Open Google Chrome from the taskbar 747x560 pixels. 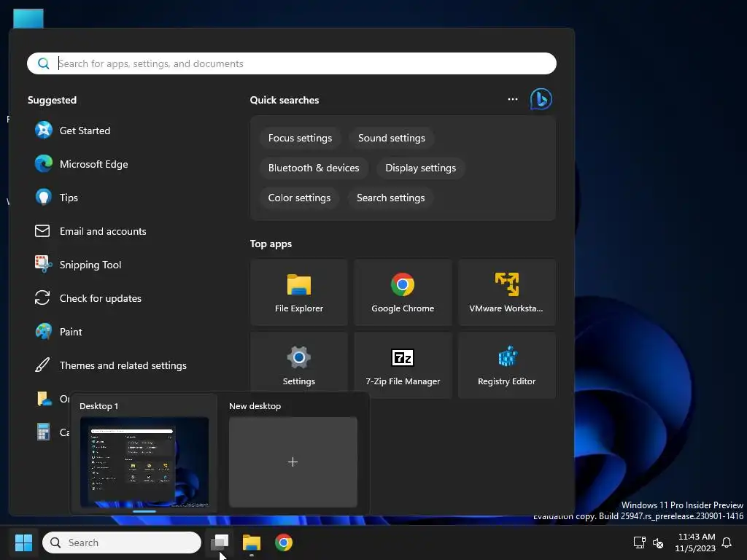pyautogui.click(x=284, y=542)
